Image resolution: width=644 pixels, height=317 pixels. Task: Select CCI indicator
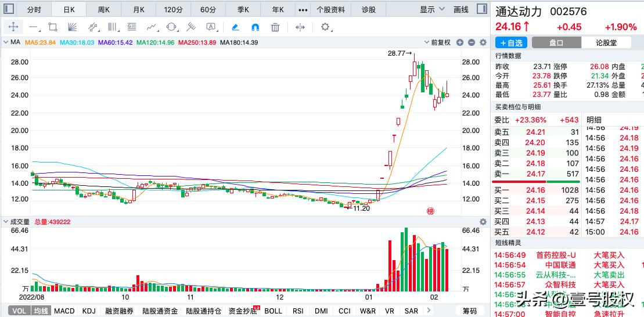pos(344,311)
